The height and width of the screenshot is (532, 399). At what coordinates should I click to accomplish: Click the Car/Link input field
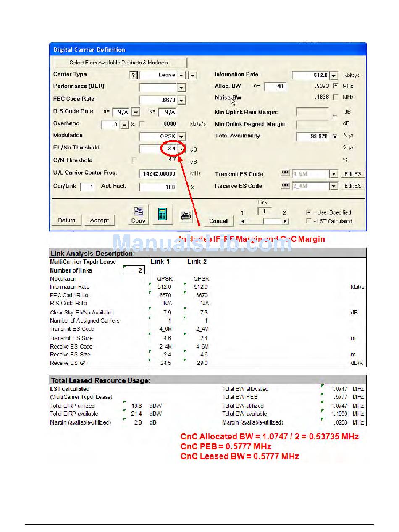(x=87, y=187)
